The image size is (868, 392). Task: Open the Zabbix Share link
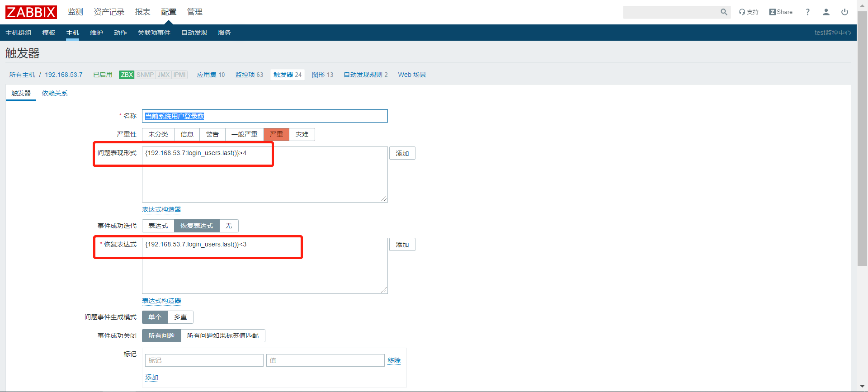pos(781,12)
